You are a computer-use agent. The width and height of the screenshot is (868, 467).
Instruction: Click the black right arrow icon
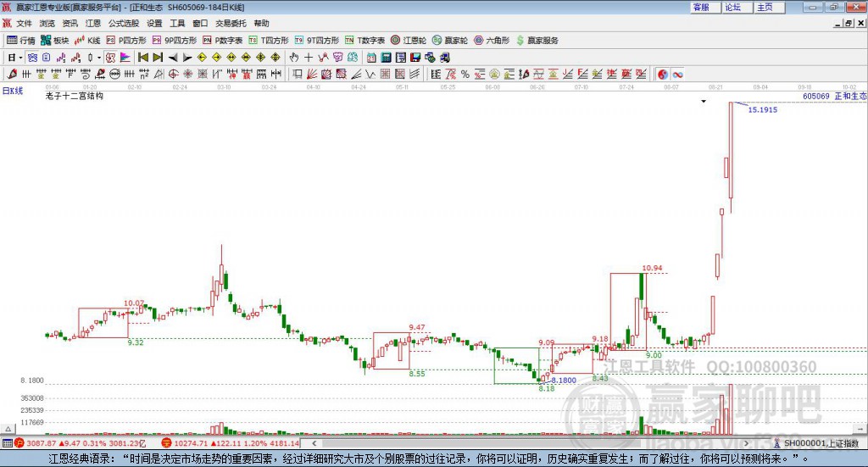(187, 58)
